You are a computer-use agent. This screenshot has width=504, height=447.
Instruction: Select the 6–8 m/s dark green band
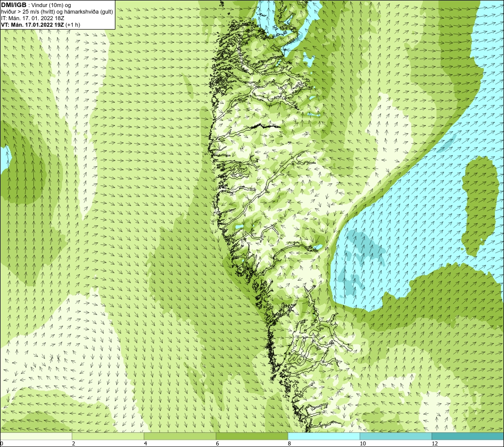252,436
